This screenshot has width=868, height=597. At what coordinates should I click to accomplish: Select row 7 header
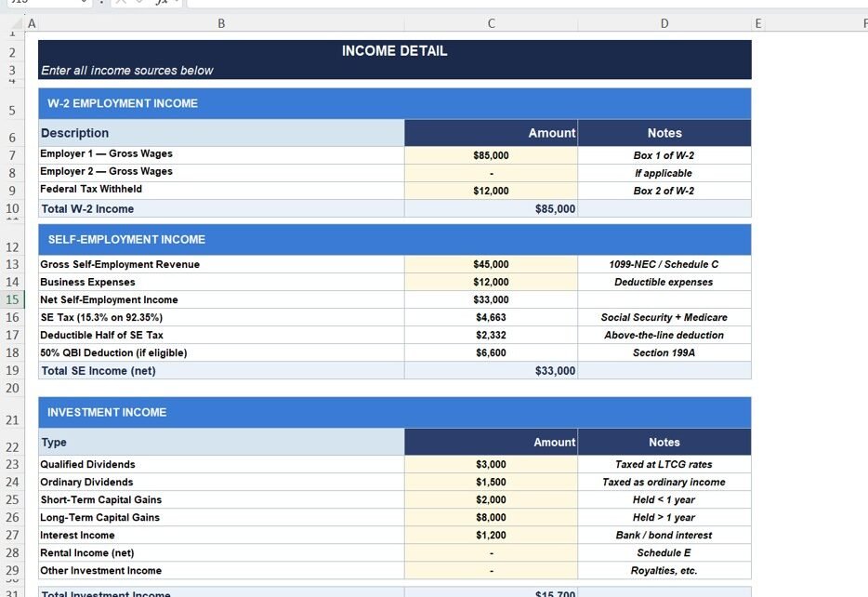[x=13, y=155]
